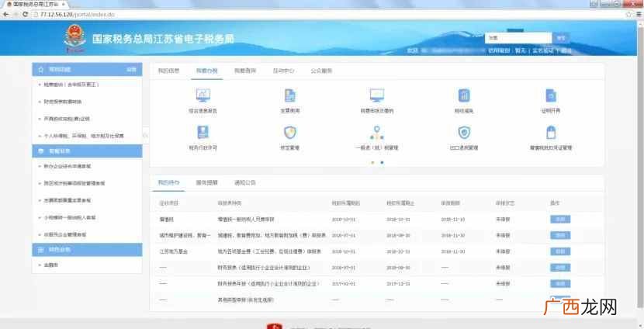Open 个人所得税、环保税 sidebar link
The image size is (644, 329).
(83, 136)
